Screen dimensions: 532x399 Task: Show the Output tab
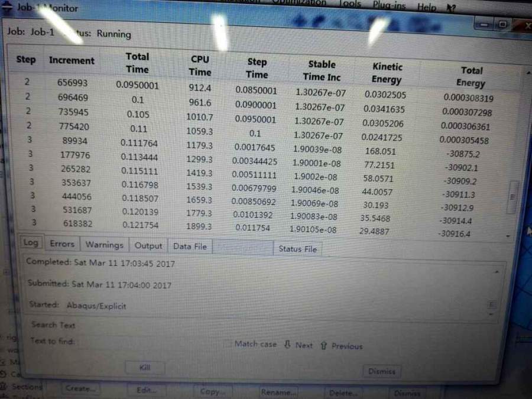tap(148, 246)
